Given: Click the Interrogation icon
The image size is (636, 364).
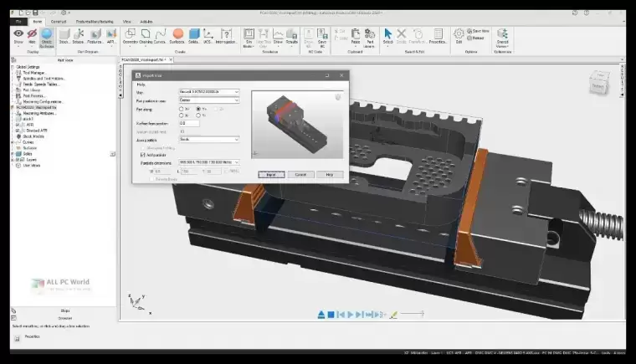Looking at the screenshot, I should [226, 33].
